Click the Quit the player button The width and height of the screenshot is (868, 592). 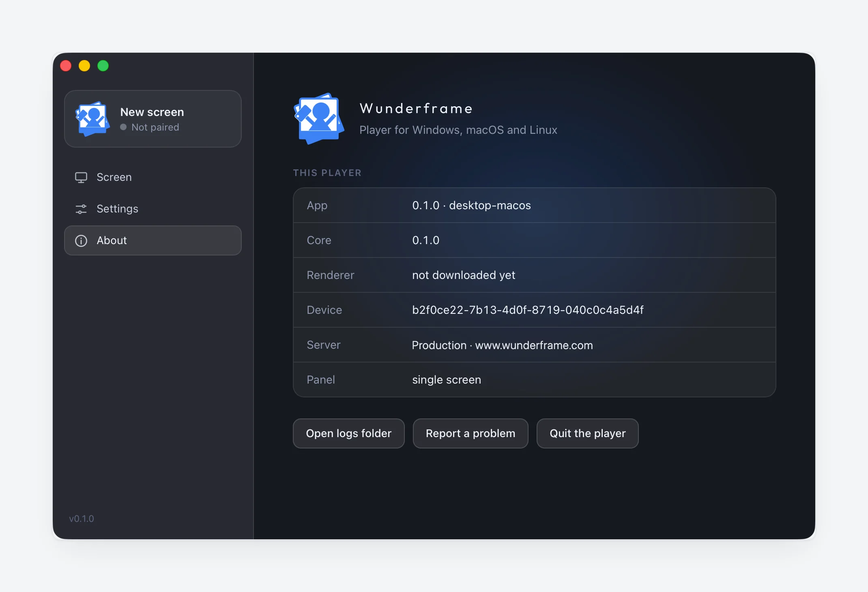(588, 433)
